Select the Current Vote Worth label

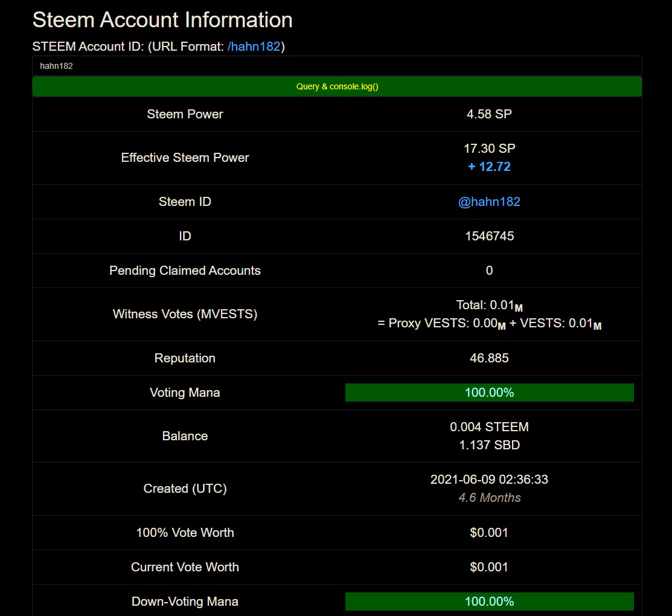[x=185, y=567]
